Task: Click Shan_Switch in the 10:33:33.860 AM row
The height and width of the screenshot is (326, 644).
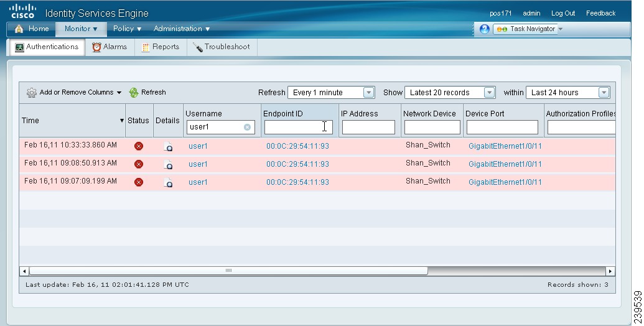Action: click(428, 145)
